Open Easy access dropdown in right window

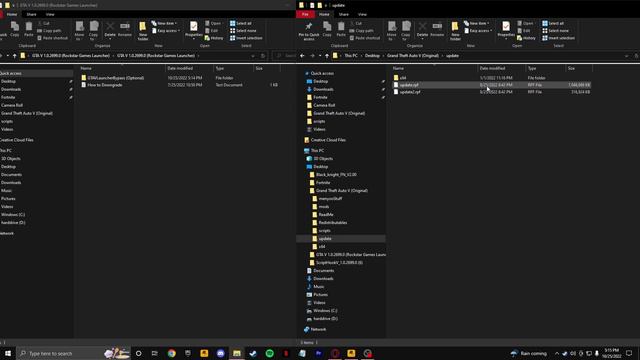(x=478, y=31)
